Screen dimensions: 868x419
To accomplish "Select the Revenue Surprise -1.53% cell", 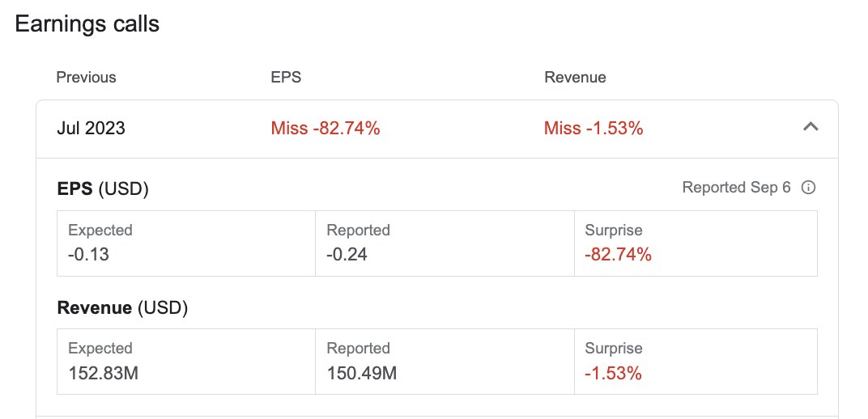I will (696, 362).
